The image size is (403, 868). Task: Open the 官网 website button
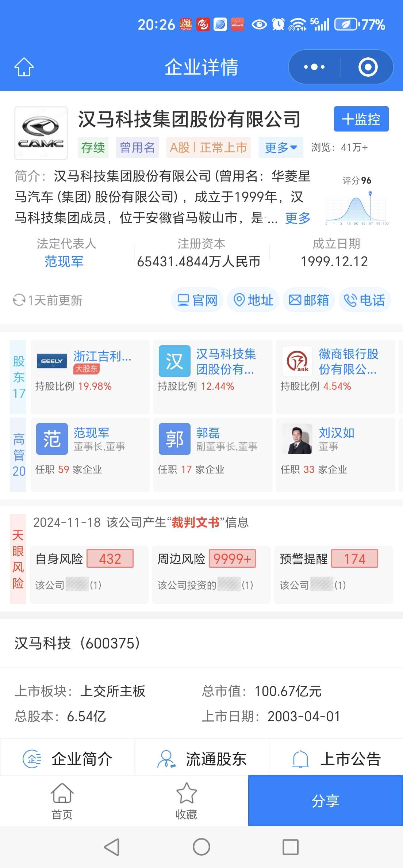coord(197,300)
